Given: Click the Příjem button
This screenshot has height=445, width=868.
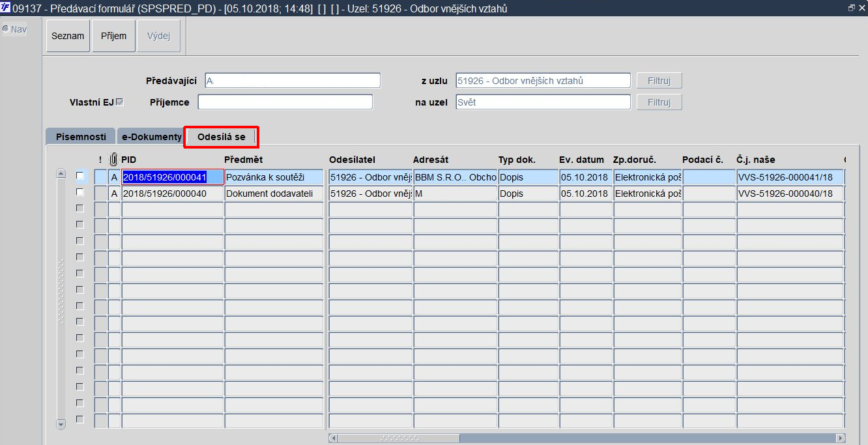Looking at the screenshot, I should tap(113, 36).
